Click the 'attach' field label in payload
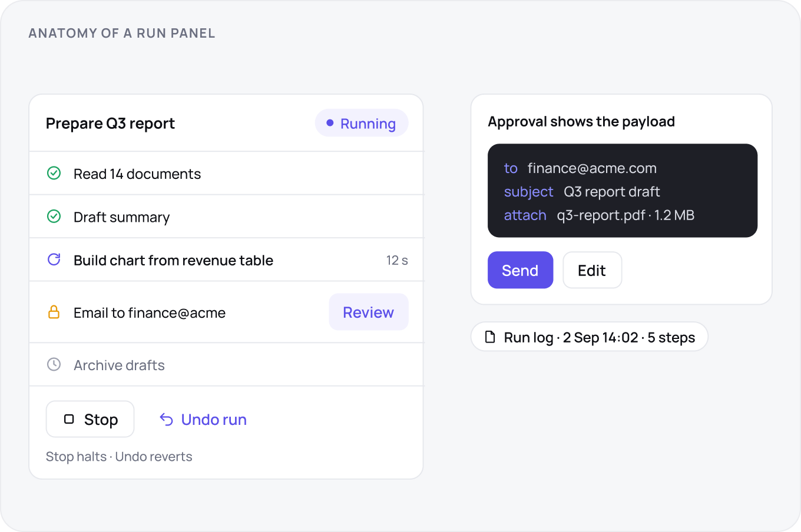This screenshot has width=801, height=532. (x=525, y=215)
